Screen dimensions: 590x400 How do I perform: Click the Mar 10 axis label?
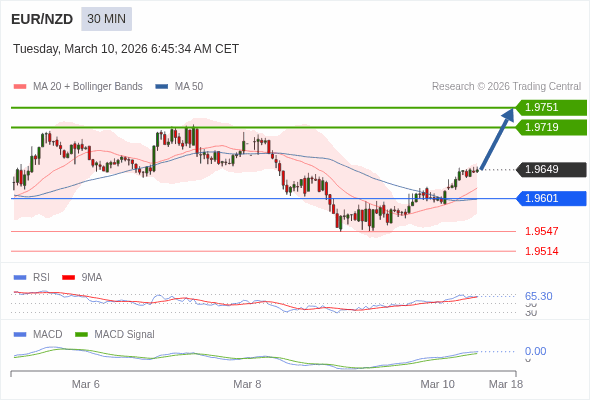tap(437, 384)
